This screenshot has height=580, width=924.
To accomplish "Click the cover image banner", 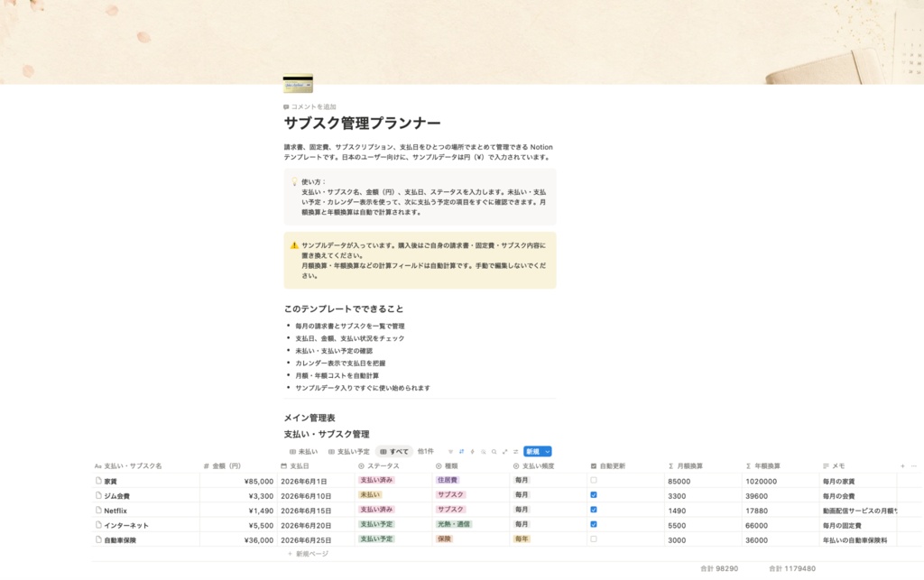I will coord(462,41).
